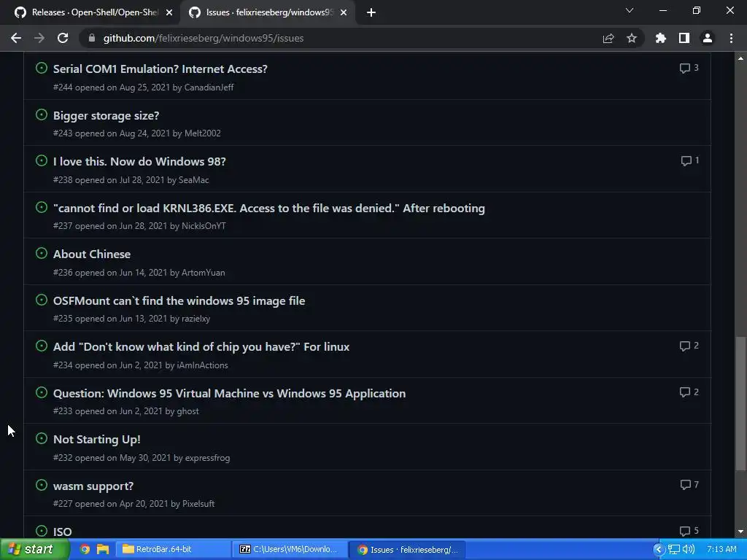Click open-issue icon beside About Chinese
Image resolution: width=747 pixels, height=560 pixels.
click(42, 253)
